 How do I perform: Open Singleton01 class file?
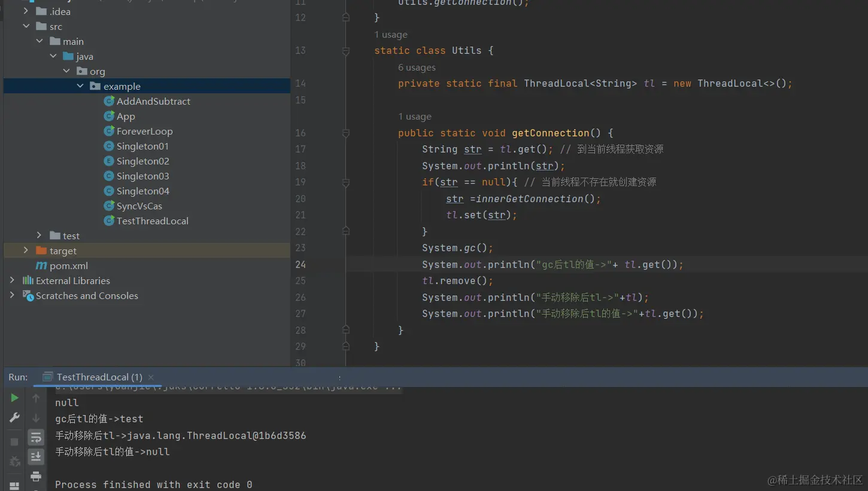point(142,146)
